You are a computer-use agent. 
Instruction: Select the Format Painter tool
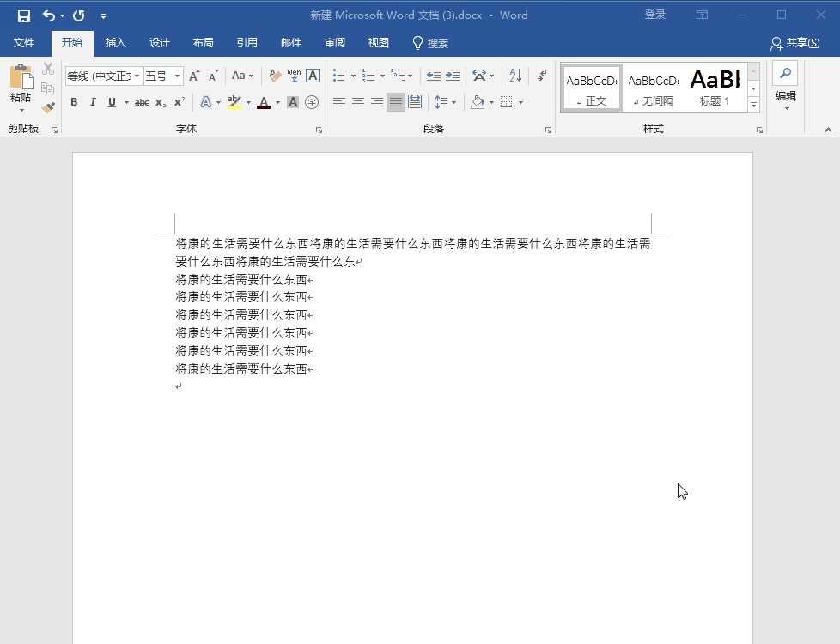pyautogui.click(x=48, y=106)
